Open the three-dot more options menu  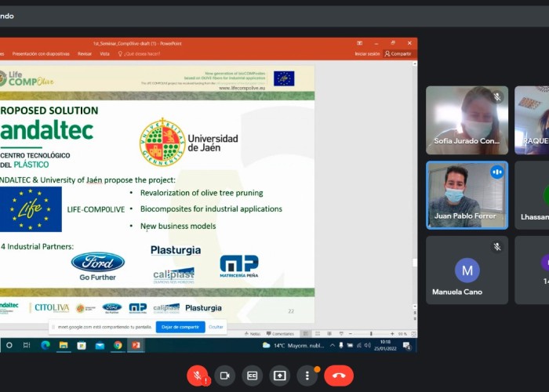click(x=307, y=376)
